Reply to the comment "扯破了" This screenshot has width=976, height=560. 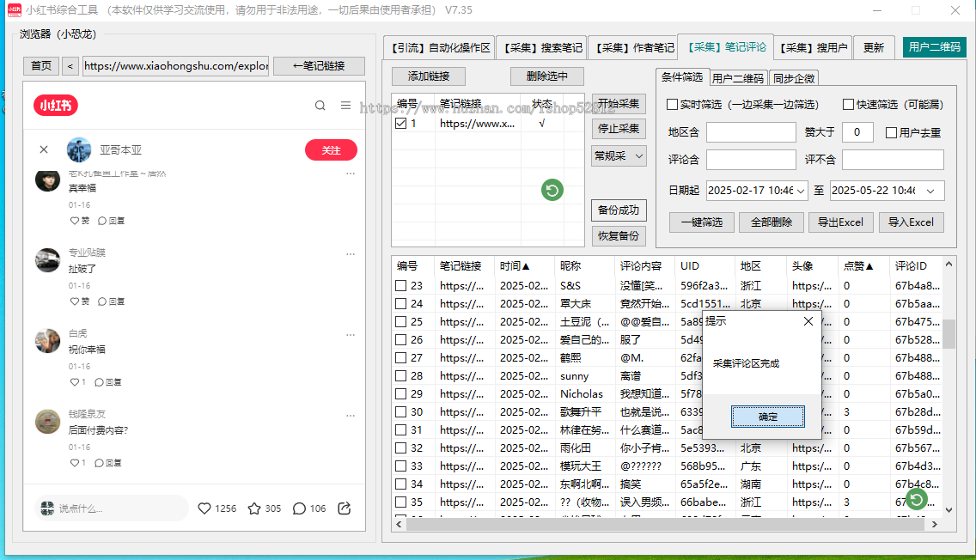[111, 301]
